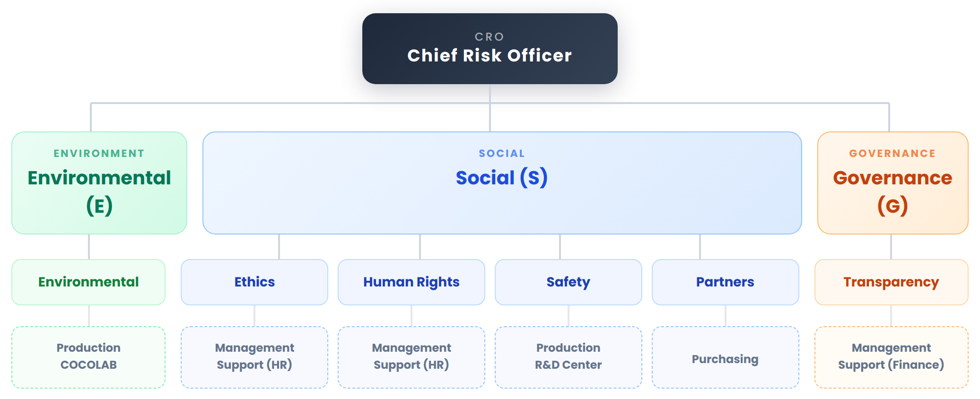980x399 pixels.
Task: Click the Safety box
Action: pos(568,282)
